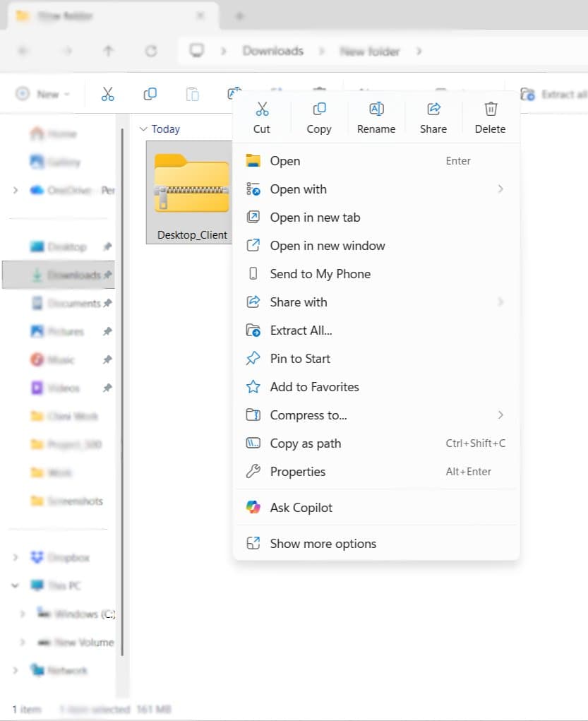This screenshot has width=588, height=721.
Task: Add a new File Explorer tab
Action: pos(239,16)
